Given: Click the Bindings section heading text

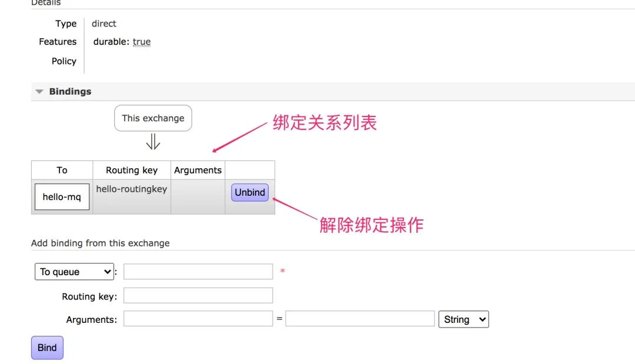Looking at the screenshot, I should pos(70,92).
